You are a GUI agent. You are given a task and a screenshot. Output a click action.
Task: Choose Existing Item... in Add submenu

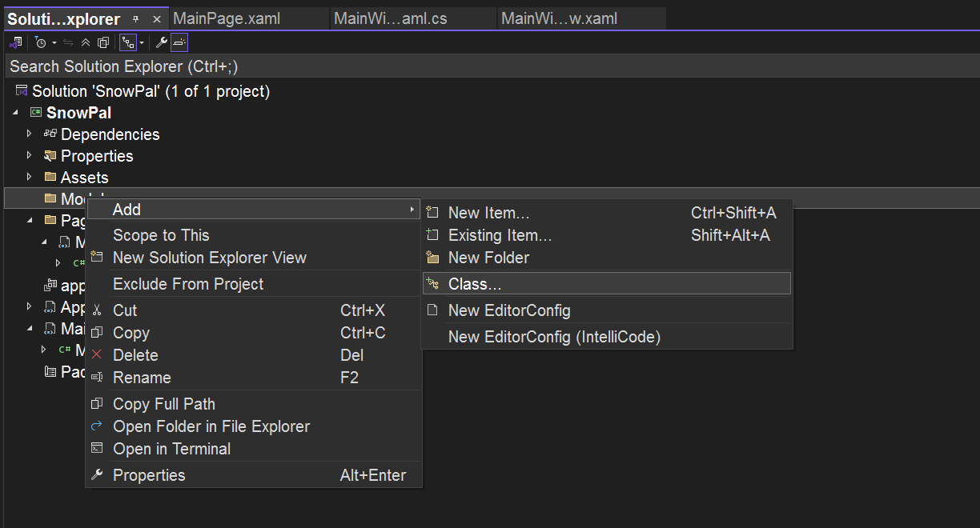(608, 235)
